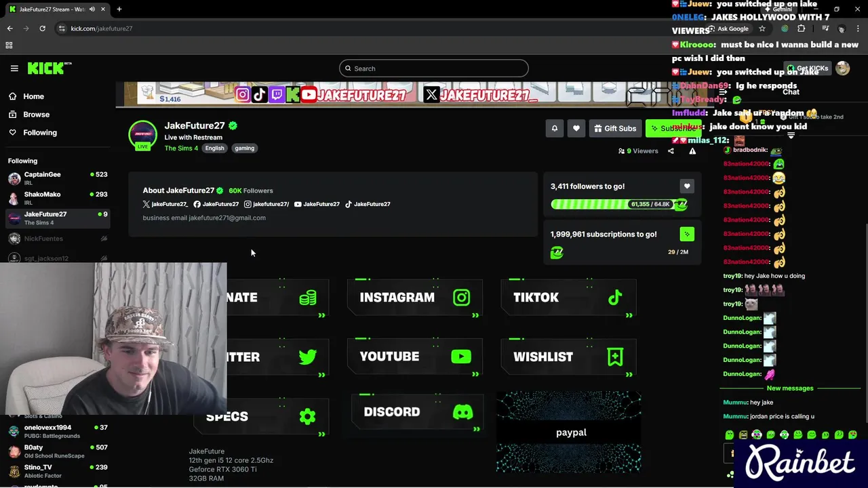
Task: Click the paypal panel image
Action: point(568,432)
